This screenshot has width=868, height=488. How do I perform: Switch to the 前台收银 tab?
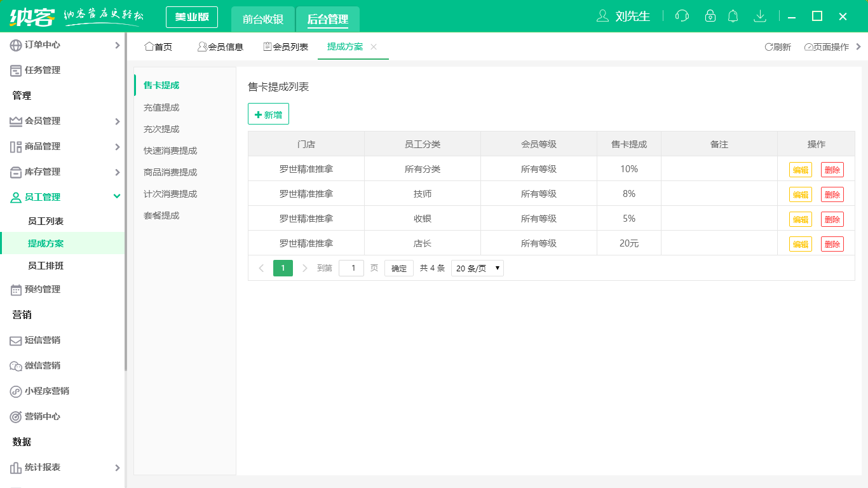coord(263,19)
